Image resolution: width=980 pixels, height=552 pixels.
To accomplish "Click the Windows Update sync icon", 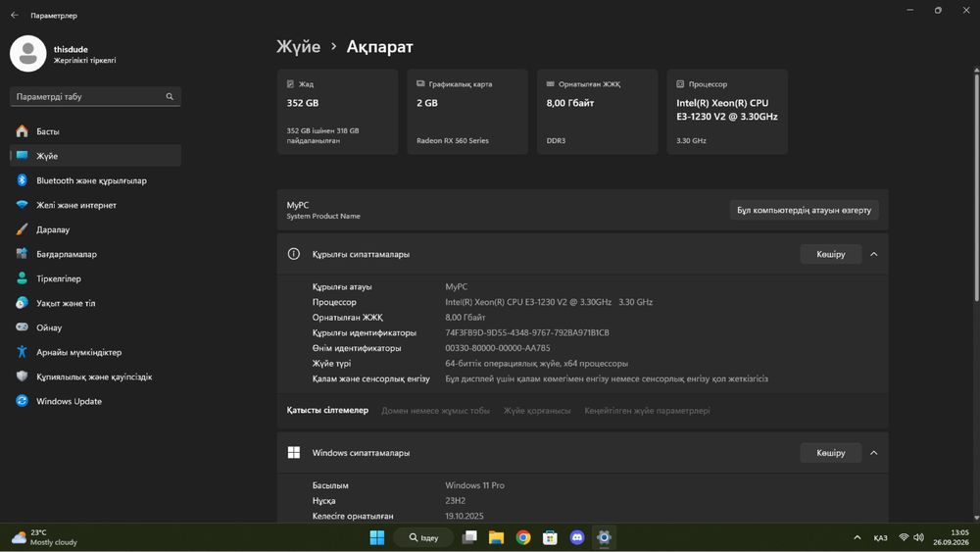I will point(22,401).
